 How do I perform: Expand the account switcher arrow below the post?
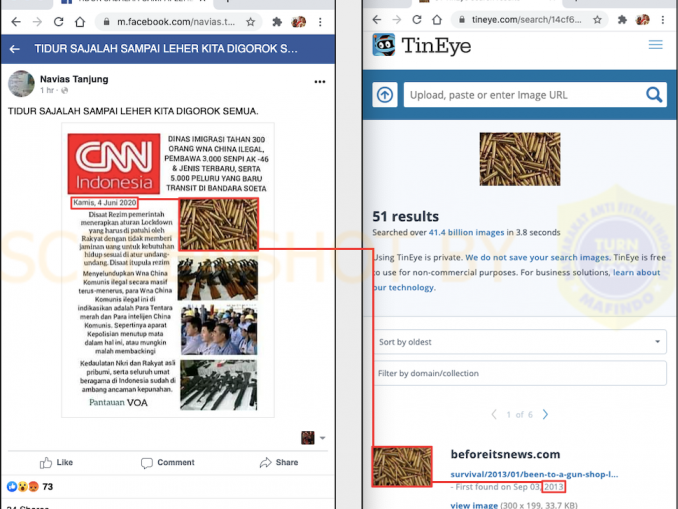click(323, 438)
